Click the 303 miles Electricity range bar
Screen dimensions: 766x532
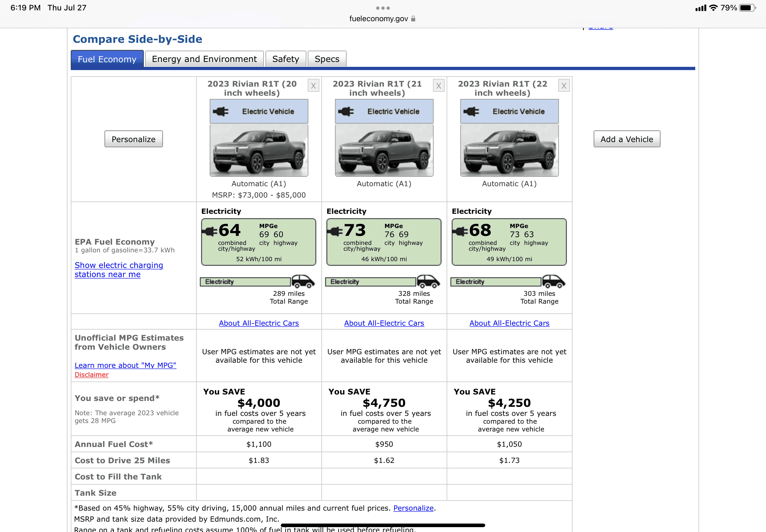pyautogui.click(x=496, y=282)
